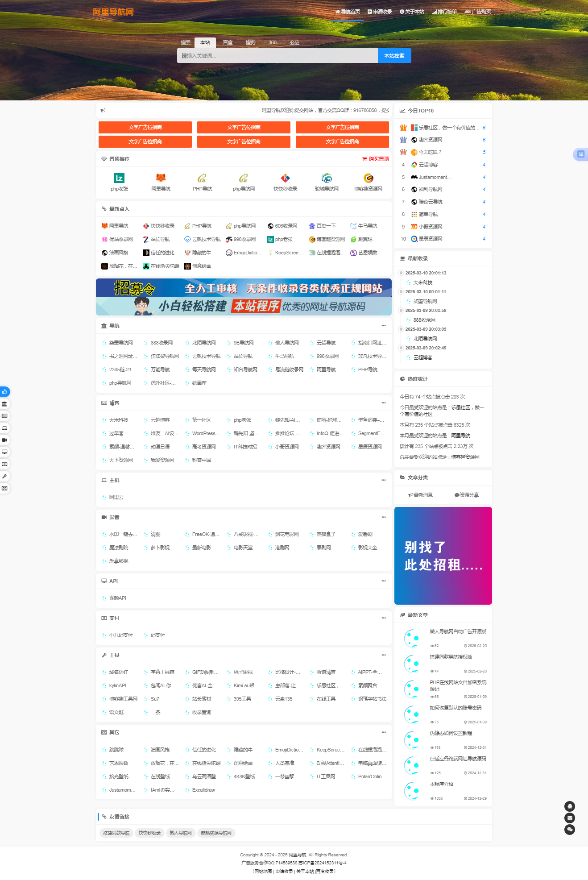
Task: Click the money payment icon in left sidebar
Action: 4,464
